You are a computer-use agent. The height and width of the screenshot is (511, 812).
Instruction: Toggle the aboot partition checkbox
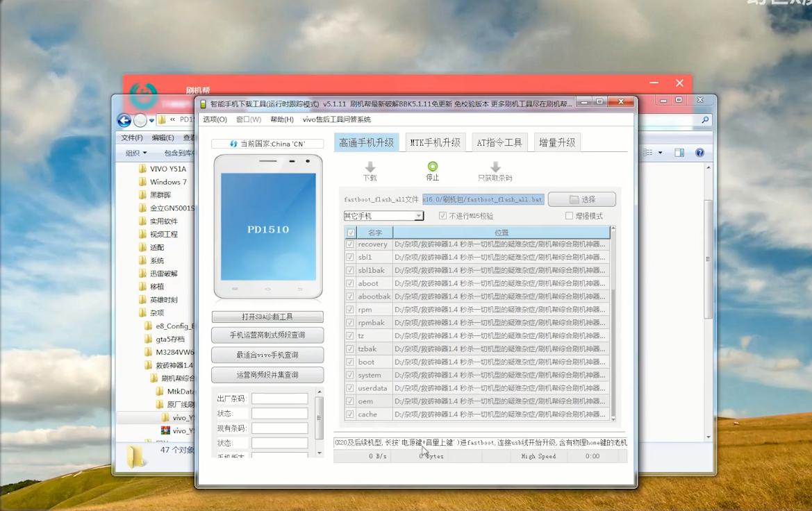tap(350, 283)
